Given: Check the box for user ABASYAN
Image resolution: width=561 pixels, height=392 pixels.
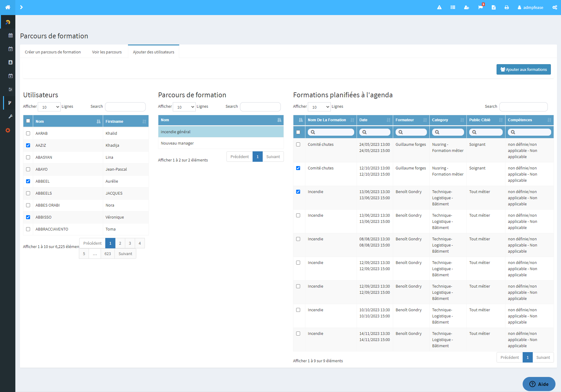Looking at the screenshot, I should [x=28, y=157].
